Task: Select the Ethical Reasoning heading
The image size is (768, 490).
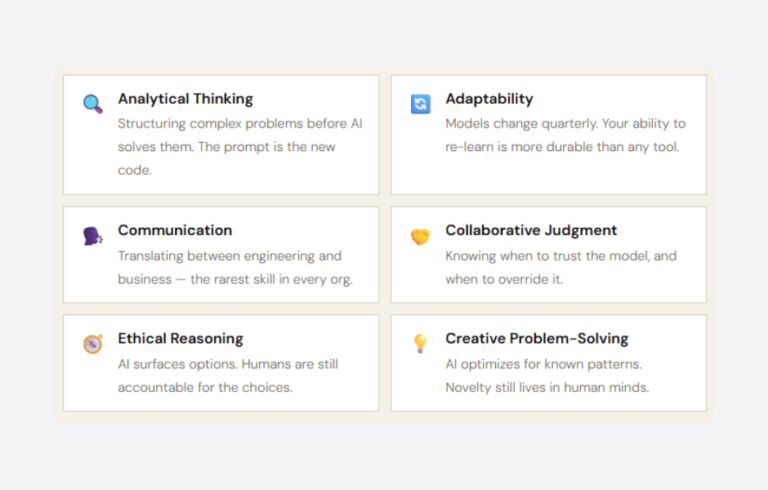Action: 181,339
